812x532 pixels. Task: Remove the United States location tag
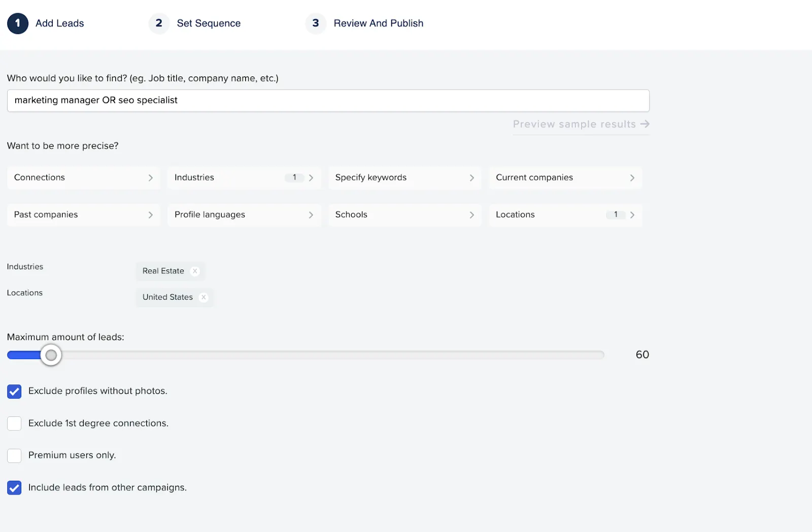coord(204,298)
